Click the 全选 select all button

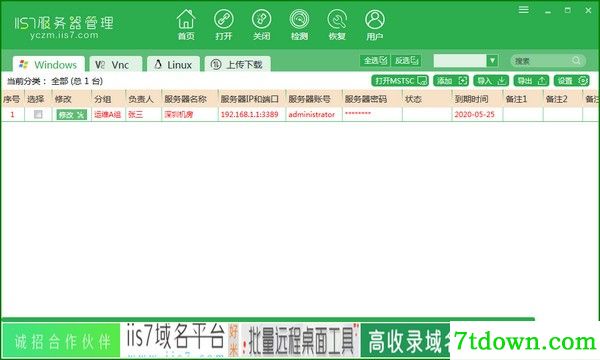point(375,60)
